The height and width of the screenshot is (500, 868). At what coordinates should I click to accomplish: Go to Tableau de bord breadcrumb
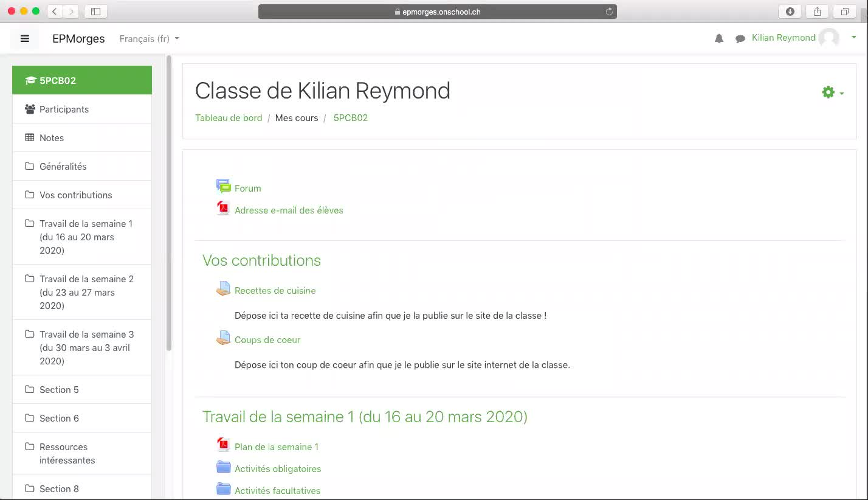[x=229, y=118]
